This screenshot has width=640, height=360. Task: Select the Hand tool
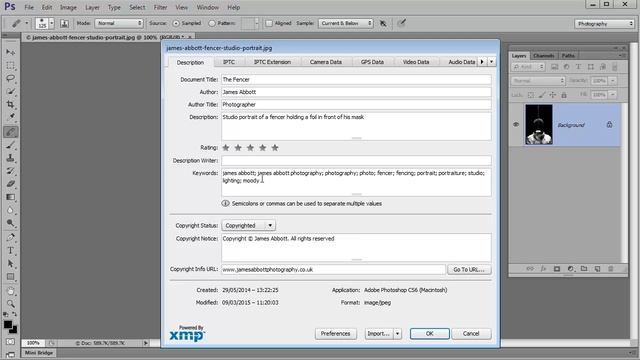tap(11, 291)
